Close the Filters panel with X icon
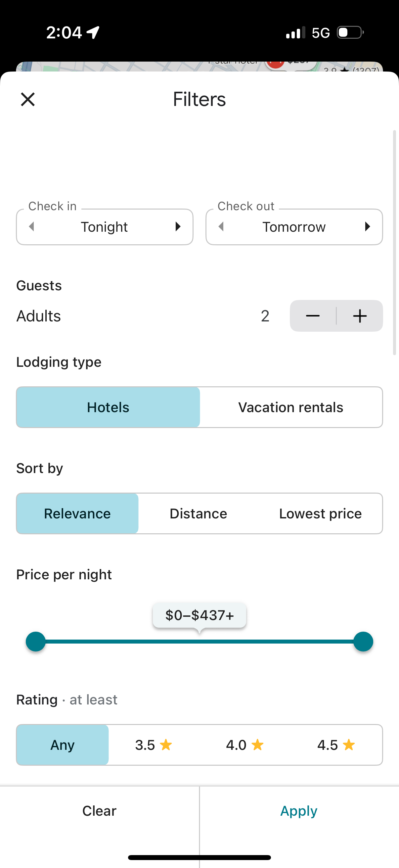 point(27,99)
